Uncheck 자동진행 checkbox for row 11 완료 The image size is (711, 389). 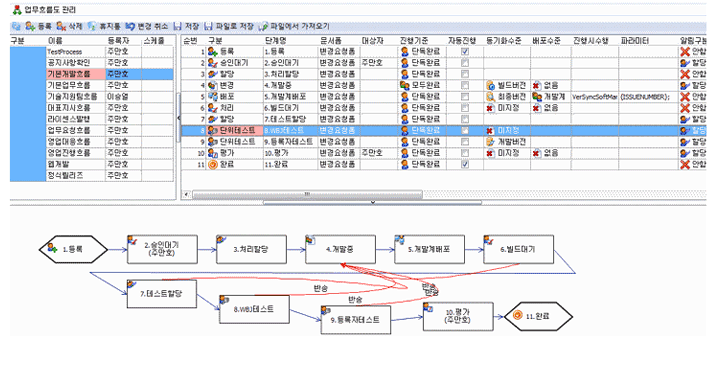click(x=465, y=164)
